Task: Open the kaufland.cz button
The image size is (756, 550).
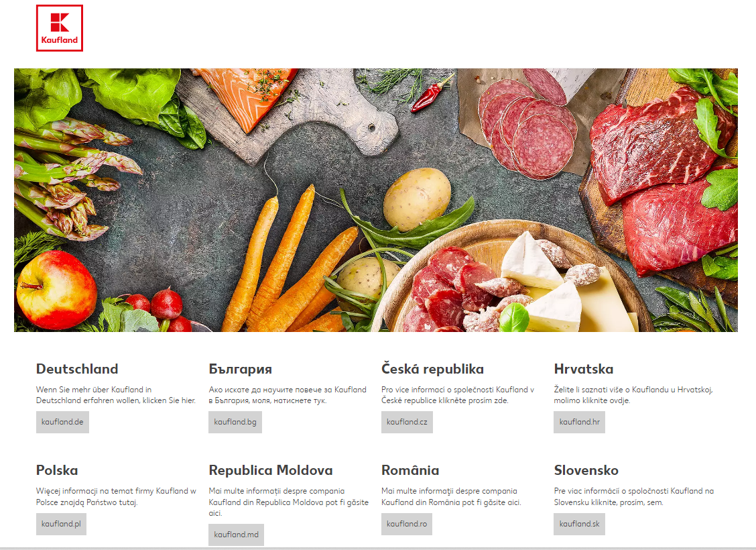Action: coord(407,422)
